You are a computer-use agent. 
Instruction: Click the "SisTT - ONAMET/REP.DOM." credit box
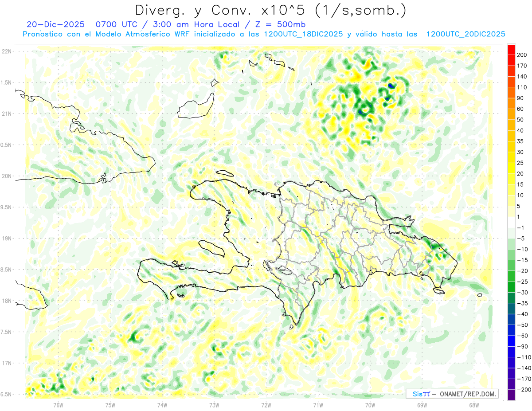[452, 394]
